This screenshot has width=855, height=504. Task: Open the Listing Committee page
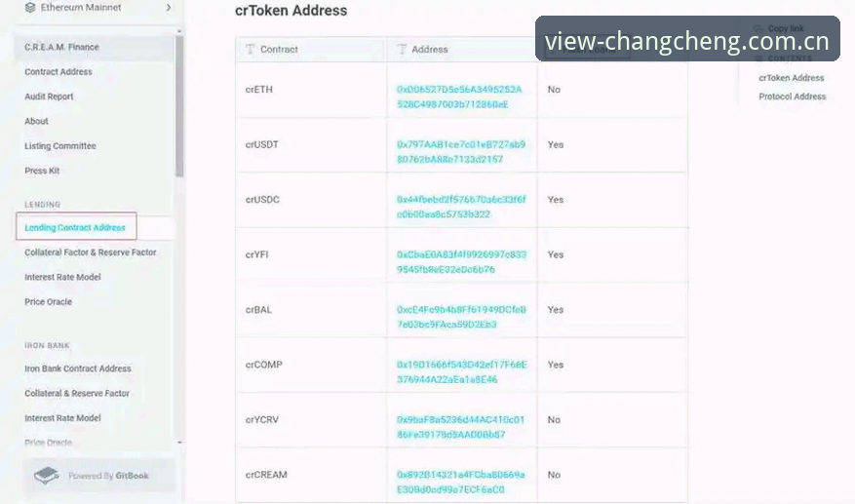click(60, 145)
